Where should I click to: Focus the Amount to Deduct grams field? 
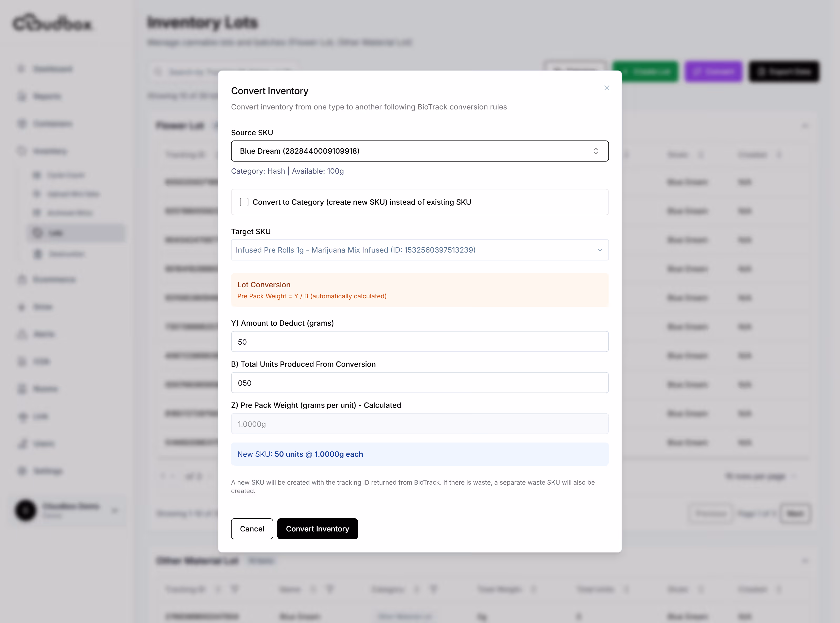pos(419,342)
